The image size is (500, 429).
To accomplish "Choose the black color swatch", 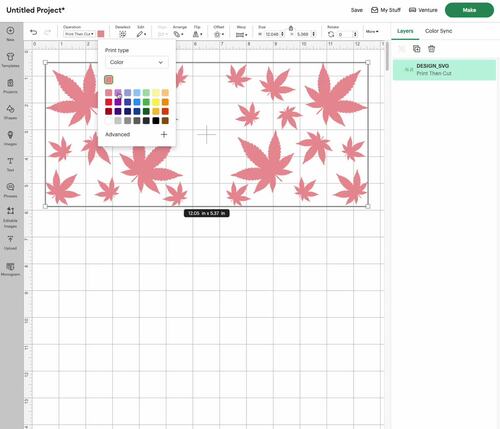I will click(x=156, y=121).
